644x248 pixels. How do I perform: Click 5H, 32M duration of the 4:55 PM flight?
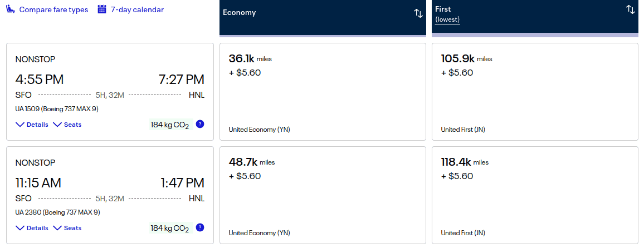coord(110,95)
